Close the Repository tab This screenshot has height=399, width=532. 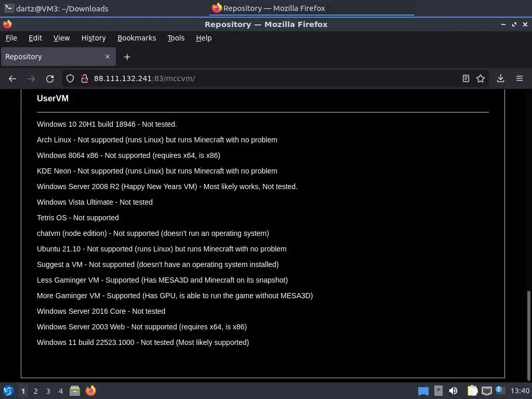point(108,57)
